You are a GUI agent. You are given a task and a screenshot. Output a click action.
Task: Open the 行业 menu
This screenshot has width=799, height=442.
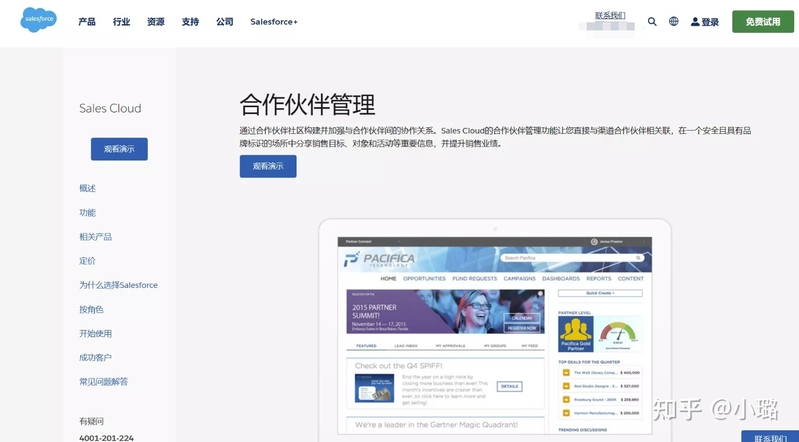point(121,22)
